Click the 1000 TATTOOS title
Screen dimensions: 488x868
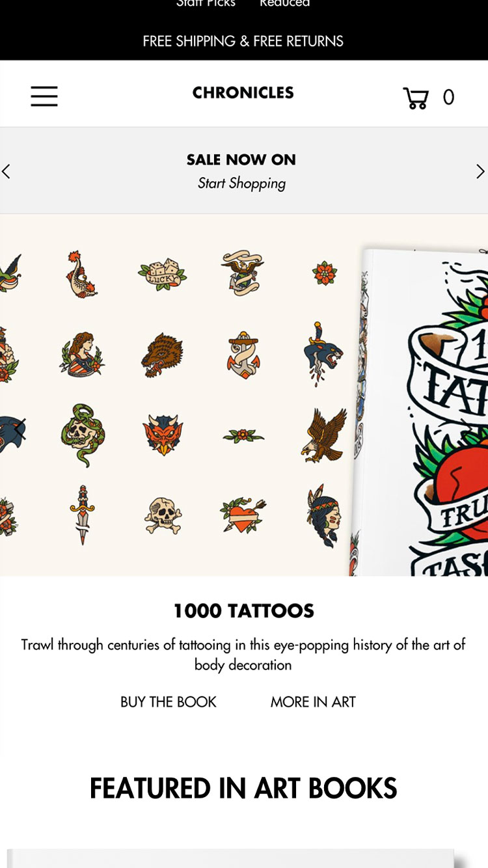pyautogui.click(x=243, y=610)
